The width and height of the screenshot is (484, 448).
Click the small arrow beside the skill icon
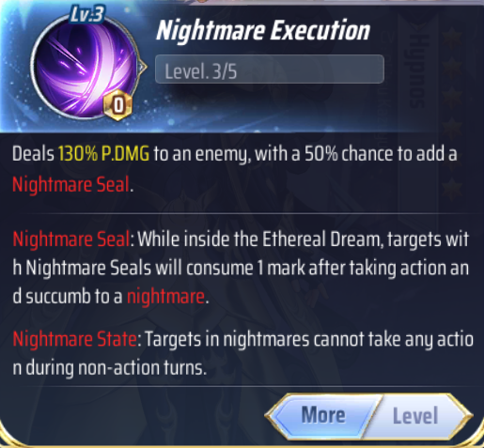[143, 67]
